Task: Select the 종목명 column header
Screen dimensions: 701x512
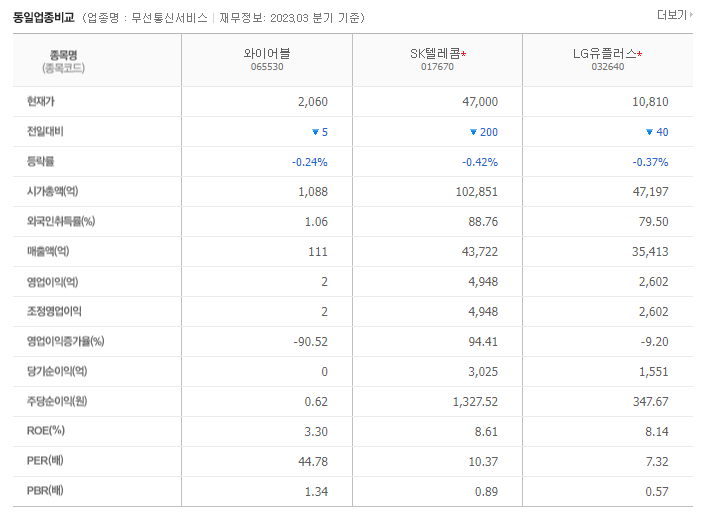Action: pyautogui.click(x=63, y=55)
